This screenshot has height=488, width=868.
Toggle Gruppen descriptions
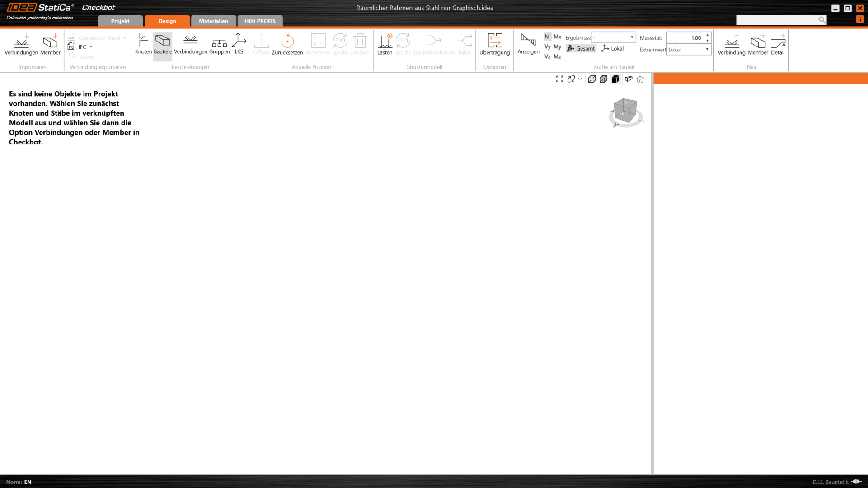click(x=220, y=44)
